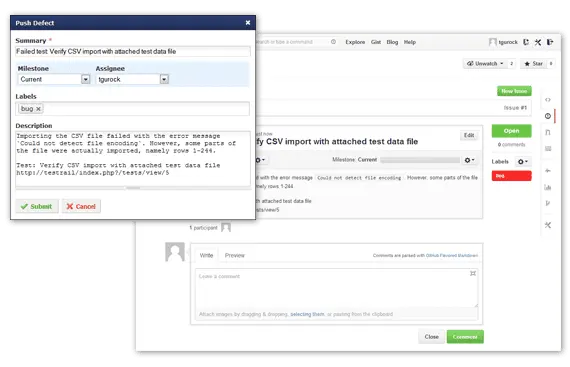The width and height of the screenshot is (570, 367).
Task: Open the participant avatar thumbnail
Action: tap(226, 227)
